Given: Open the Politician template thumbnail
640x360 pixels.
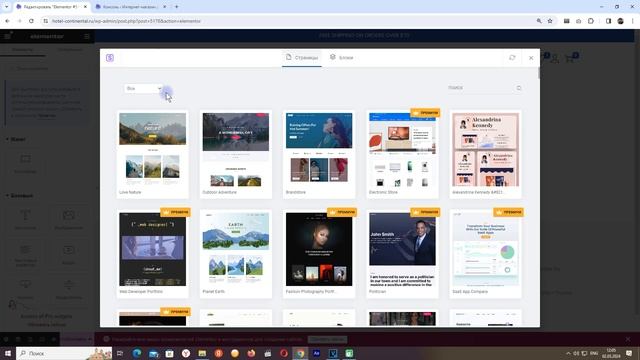Looking at the screenshot, I should tap(402, 249).
